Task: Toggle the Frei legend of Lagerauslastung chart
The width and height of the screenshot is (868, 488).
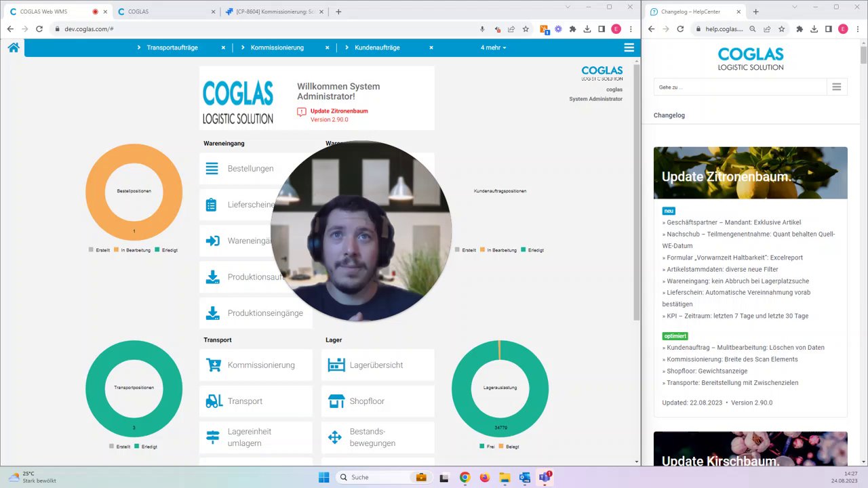Action: [x=487, y=447]
